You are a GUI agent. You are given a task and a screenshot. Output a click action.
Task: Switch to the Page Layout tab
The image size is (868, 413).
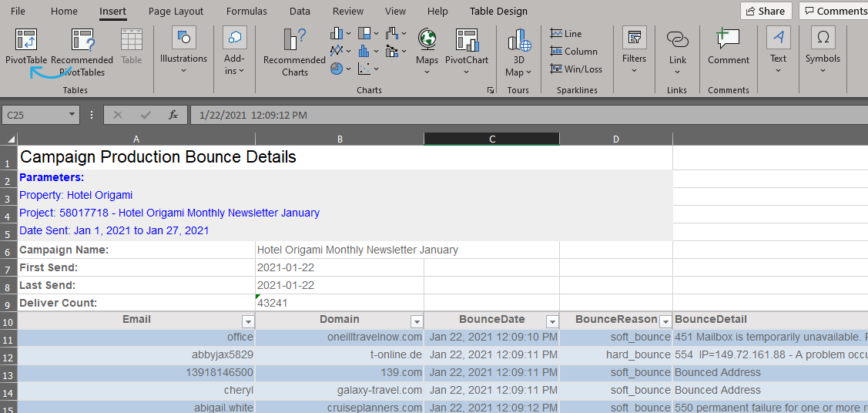(x=176, y=11)
